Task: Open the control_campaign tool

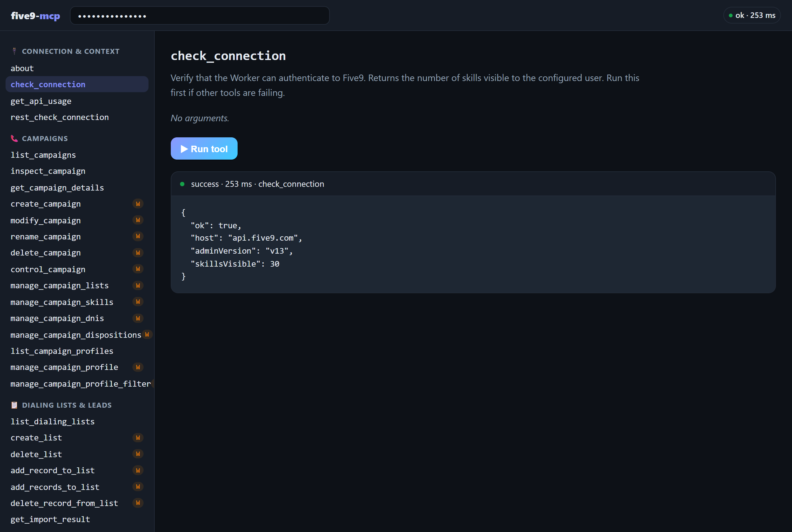Action: coord(77,269)
